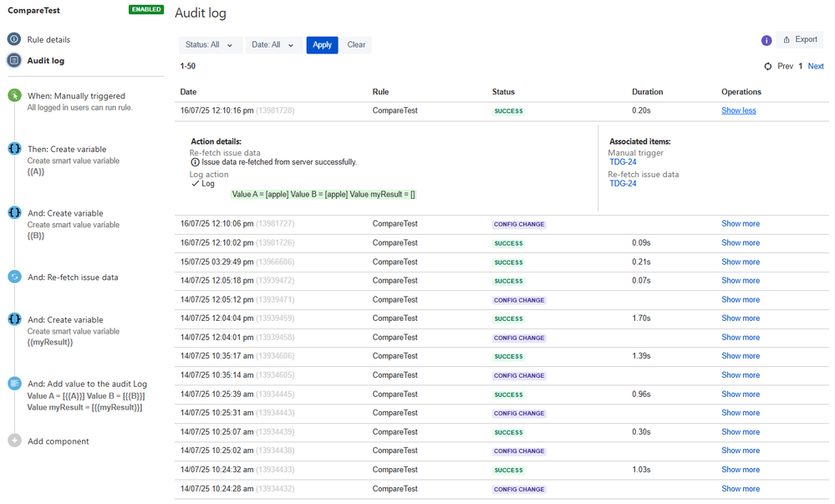
Task: Refresh the audit log with the reload icon
Action: click(768, 67)
